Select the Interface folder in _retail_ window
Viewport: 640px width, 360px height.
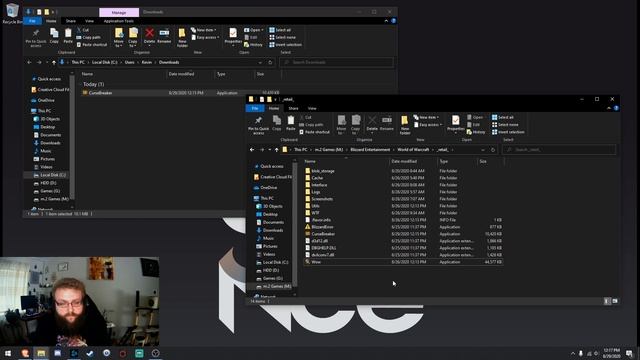(x=403, y=185)
